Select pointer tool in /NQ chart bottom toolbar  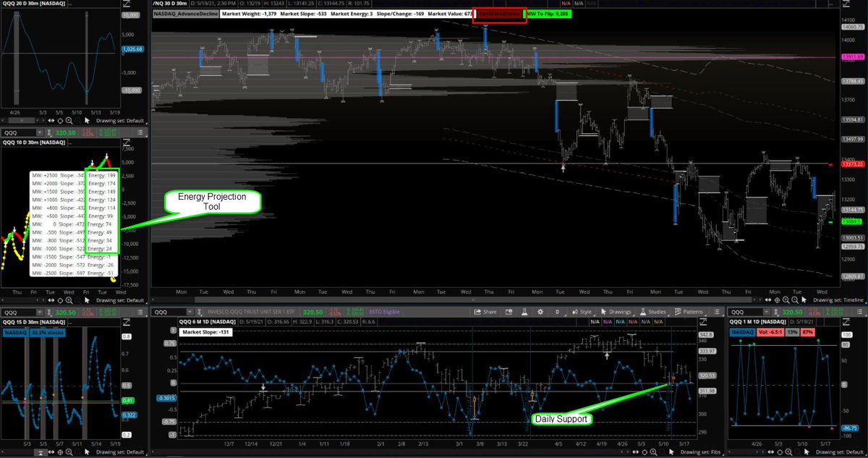pos(804,300)
